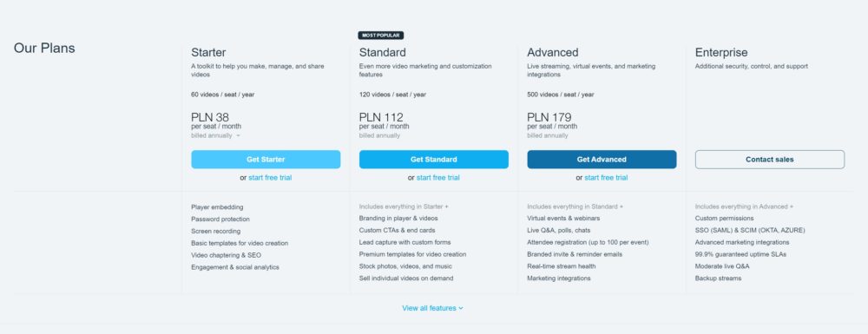This screenshot has height=334, width=868.
Task: Select the Standard plan heading
Action: coord(383,53)
